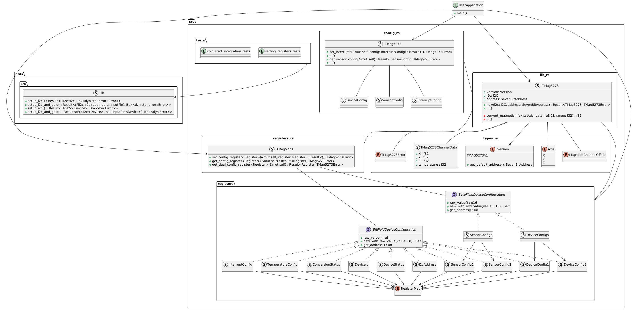The height and width of the screenshot is (311, 644).
Task: Click the types_rs package title
Action: coord(490,138)
